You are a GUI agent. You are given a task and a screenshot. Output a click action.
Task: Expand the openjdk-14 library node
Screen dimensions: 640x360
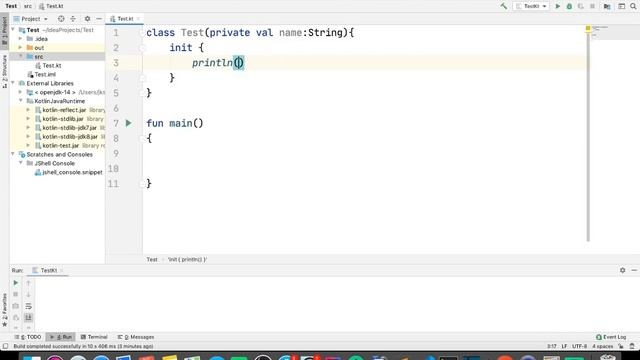(x=20, y=92)
